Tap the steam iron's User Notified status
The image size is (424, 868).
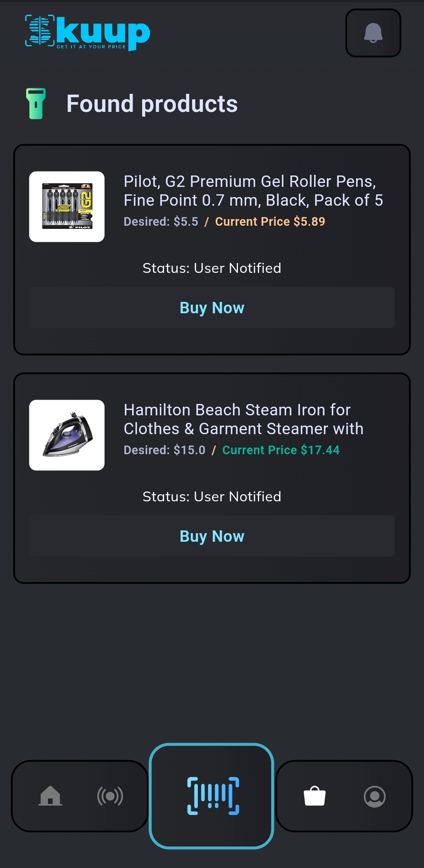point(212,497)
